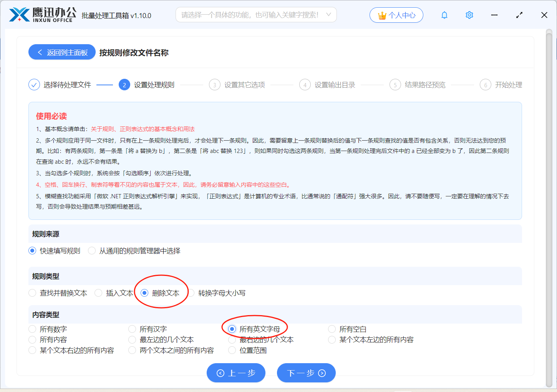Click the 批量处理工具箱 v1.10.0 title text
The image size is (557, 392).
[x=116, y=15]
